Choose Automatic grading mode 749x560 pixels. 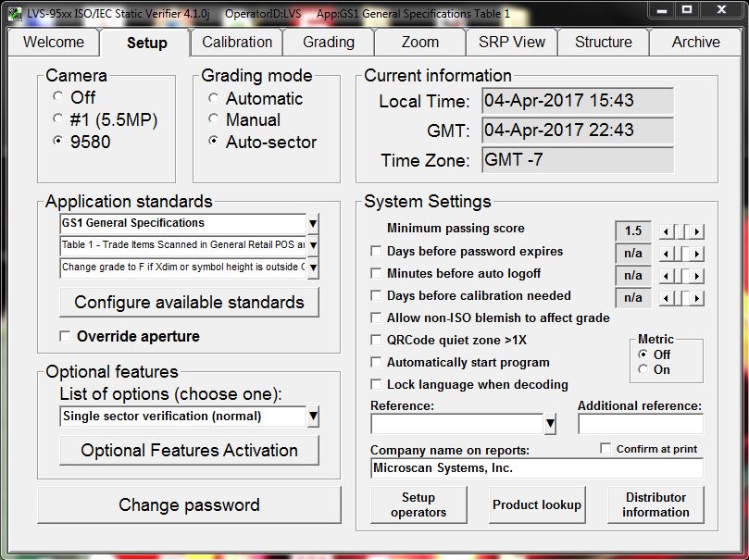[213, 98]
